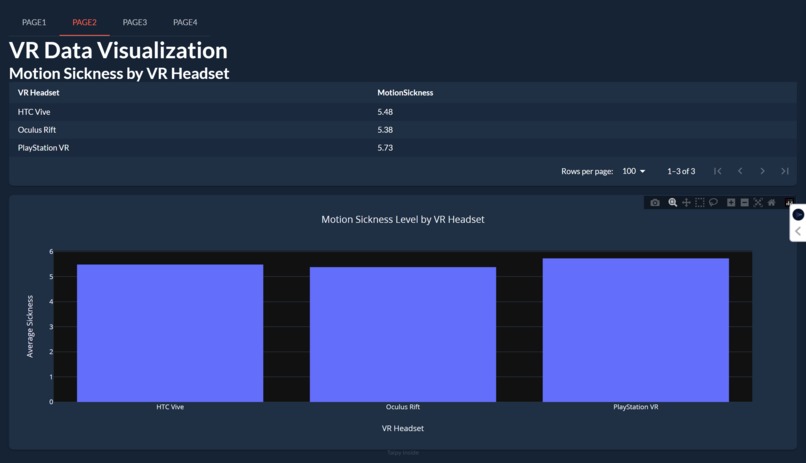Collapse the side widget with the chevron arrow
This screenshot has height=463, width=806.
point(798,231)
